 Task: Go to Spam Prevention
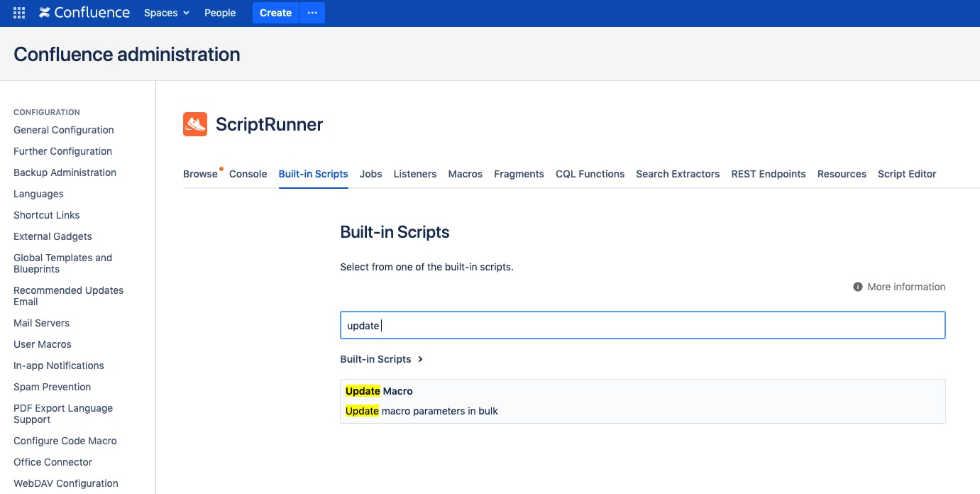53,387
